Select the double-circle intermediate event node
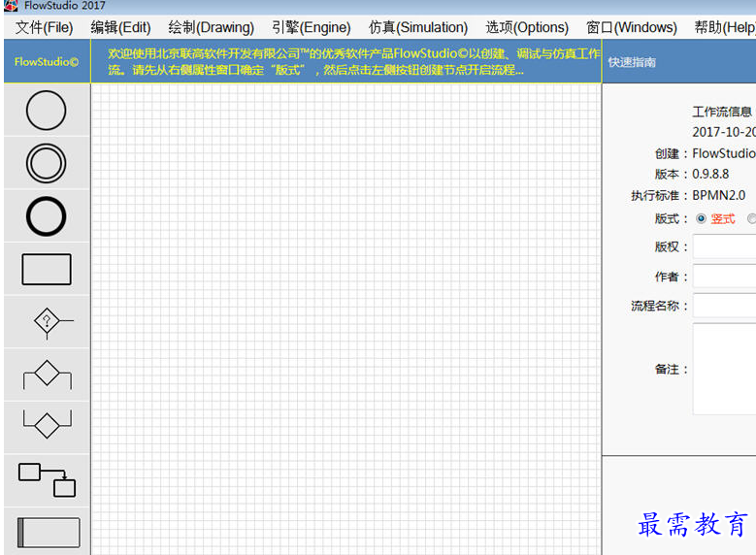The width and height of the screenshot is (756, 555). pyautogui.click(x=47, y=163)
